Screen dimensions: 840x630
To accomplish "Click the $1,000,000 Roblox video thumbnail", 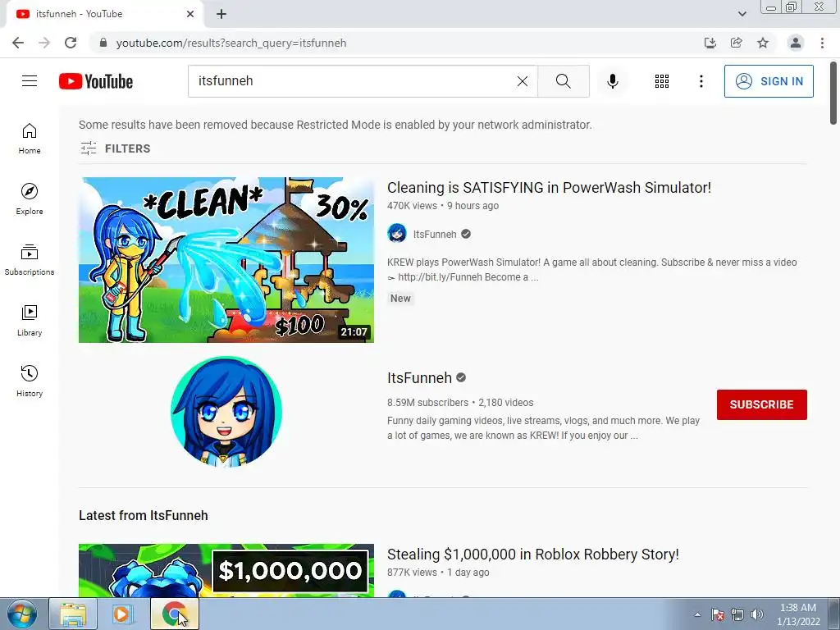I will click(x=226, y=571).
